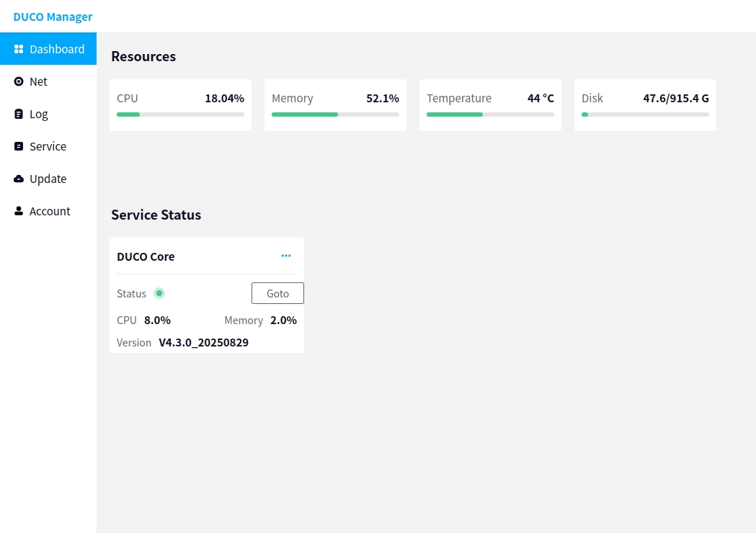Click the Log clipboard icon
This screenshot has height=533, width=756.
tap(19, 114)
